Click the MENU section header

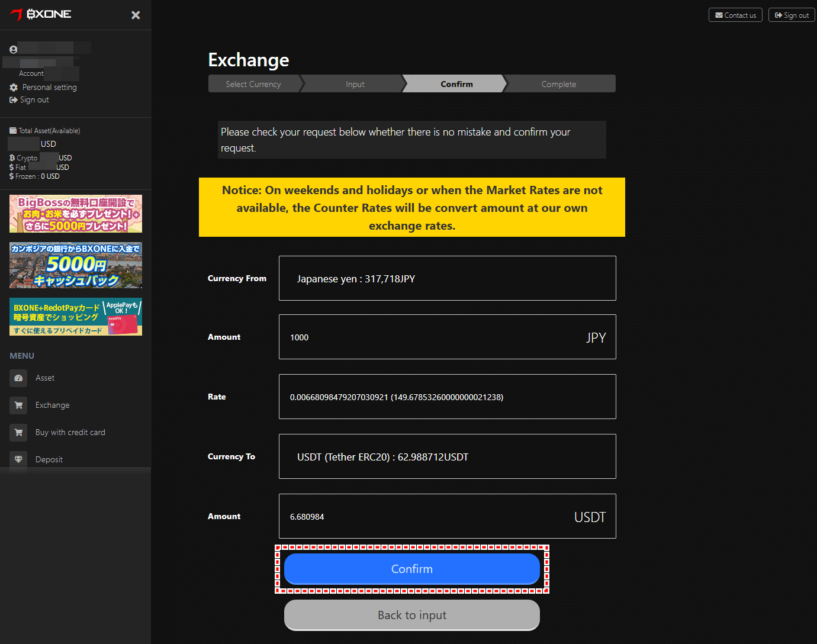22,356
